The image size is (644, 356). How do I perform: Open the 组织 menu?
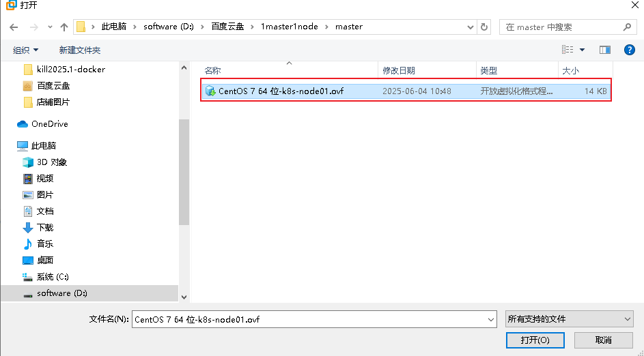click(x=25, y=50)
